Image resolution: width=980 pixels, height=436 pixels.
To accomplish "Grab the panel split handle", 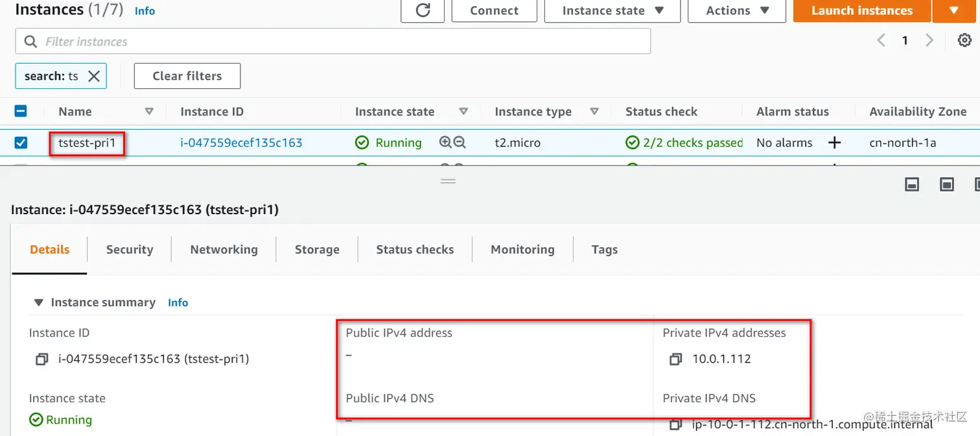I will (x=448, y=181).
